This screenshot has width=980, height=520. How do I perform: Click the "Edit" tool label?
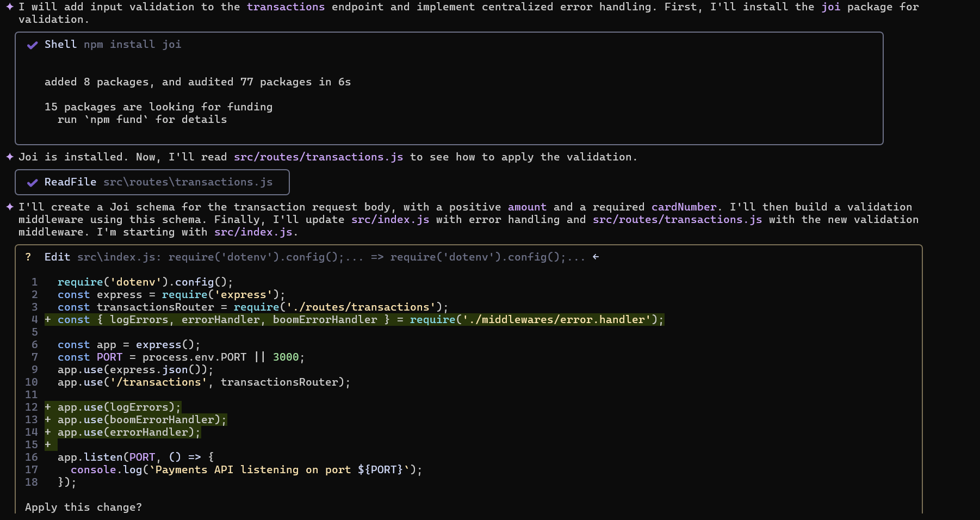point(57,257)
